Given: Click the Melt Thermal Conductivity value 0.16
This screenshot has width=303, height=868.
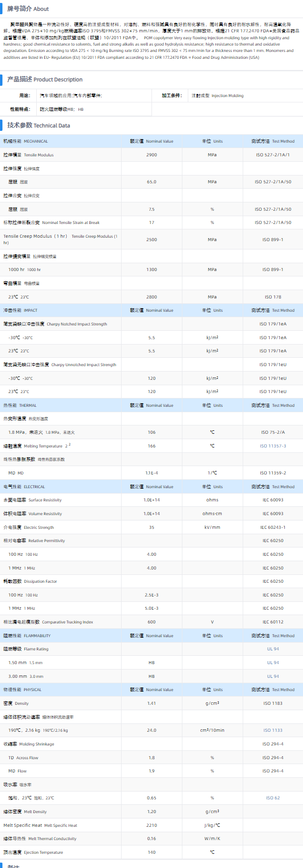Looking at the screenshot, I should tap(151, 839).
